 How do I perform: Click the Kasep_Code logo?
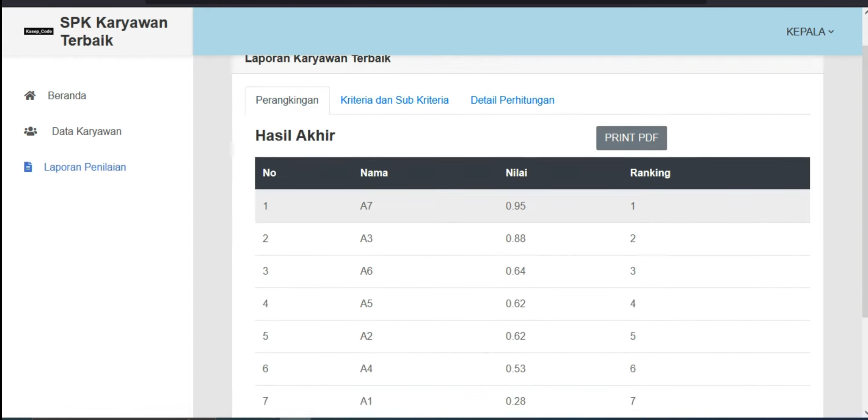click(39, 31)
